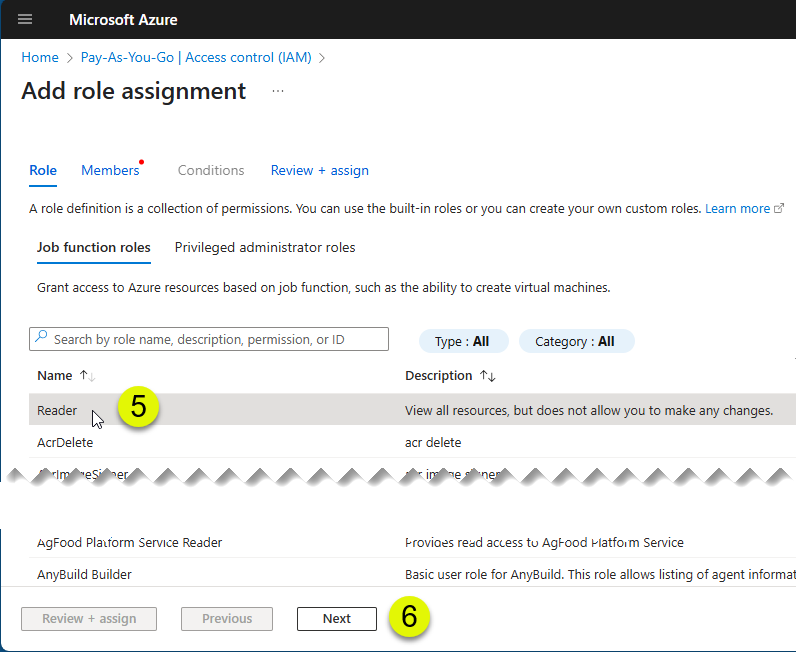Click the Review + assign button
This screenshot has width=796, height=652.
point(89,618)
